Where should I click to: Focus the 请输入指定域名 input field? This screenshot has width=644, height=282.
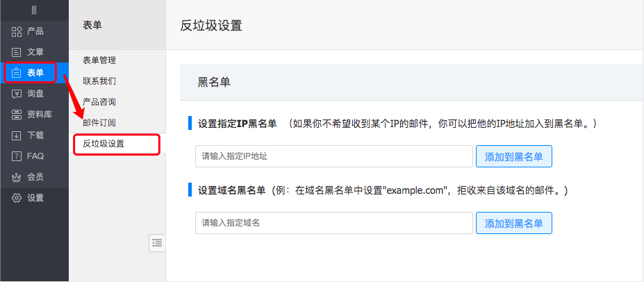click(x=333, y=224)
